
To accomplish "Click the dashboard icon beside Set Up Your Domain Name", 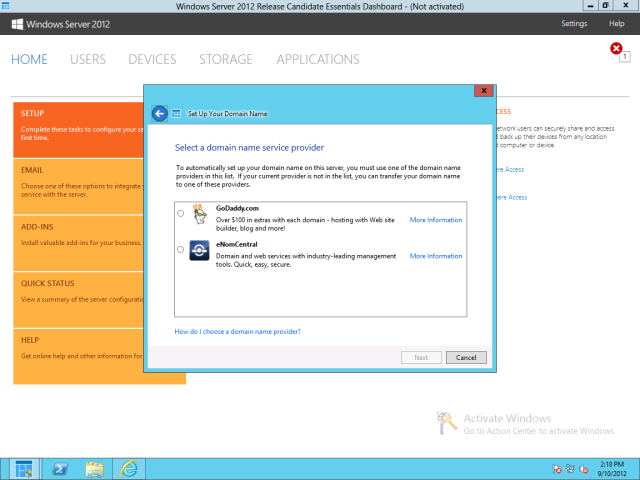I will pos(176,113).
